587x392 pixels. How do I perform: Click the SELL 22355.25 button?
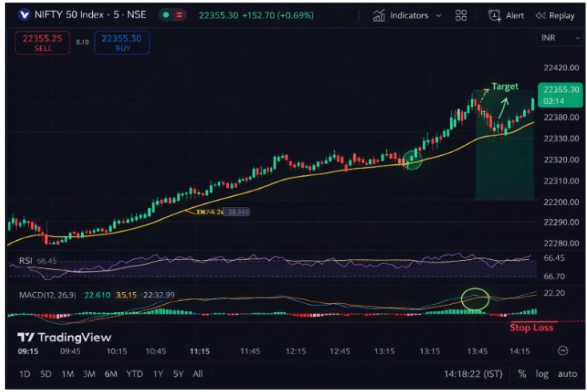pos(42,42)
